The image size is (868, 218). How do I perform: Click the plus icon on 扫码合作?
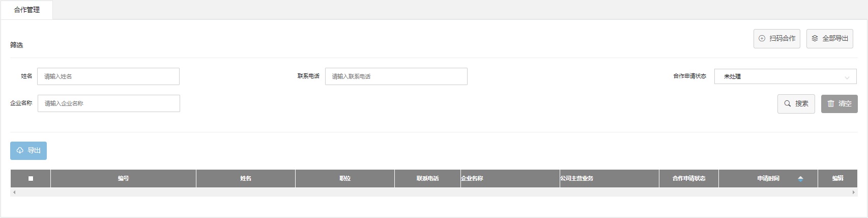[762, 39]
